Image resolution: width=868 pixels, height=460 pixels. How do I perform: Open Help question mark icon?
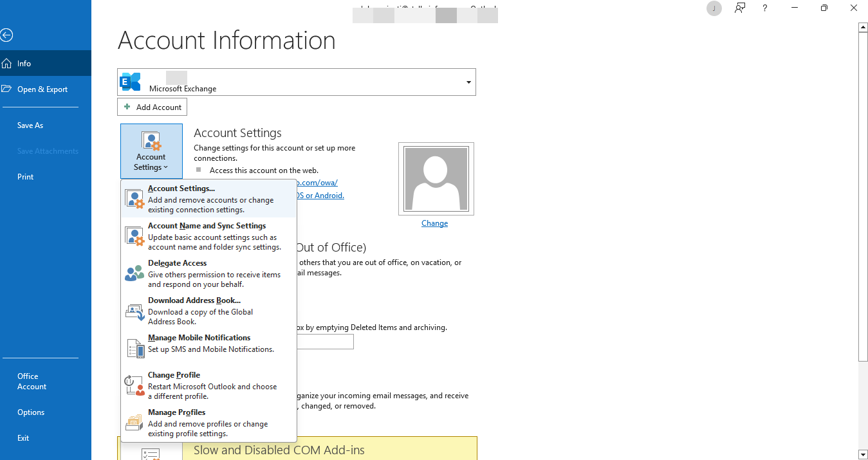pos(764,8)
